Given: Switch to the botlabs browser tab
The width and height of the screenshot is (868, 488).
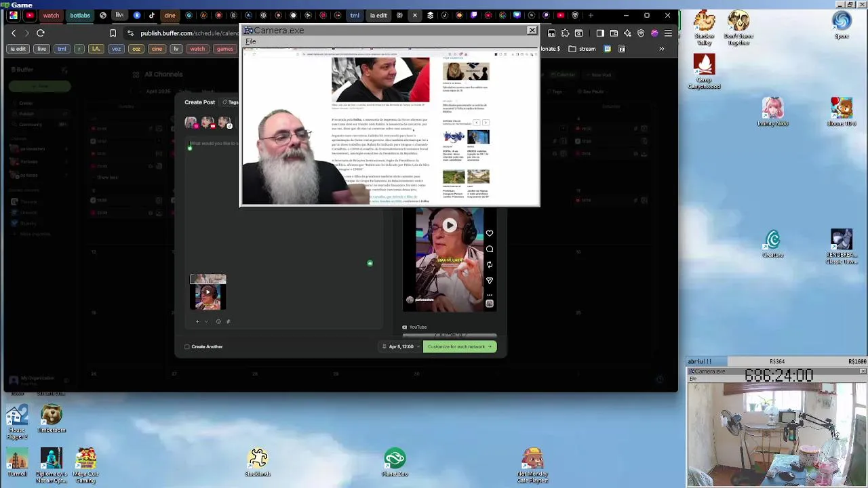Looking at the screenshot, I should pos(80,15).
